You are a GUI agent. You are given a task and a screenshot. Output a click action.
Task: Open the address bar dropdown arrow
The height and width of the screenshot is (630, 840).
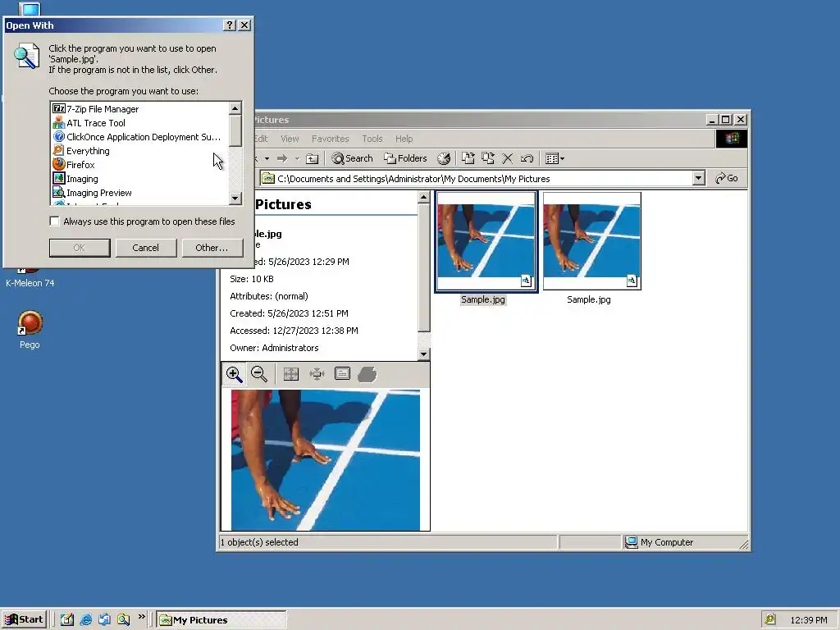[698, 178]
